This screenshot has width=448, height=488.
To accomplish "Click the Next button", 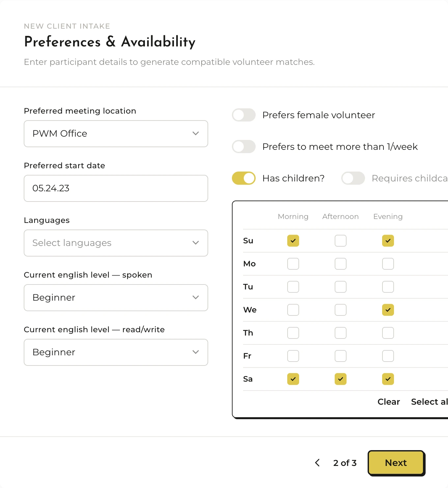I will [396, 463].
